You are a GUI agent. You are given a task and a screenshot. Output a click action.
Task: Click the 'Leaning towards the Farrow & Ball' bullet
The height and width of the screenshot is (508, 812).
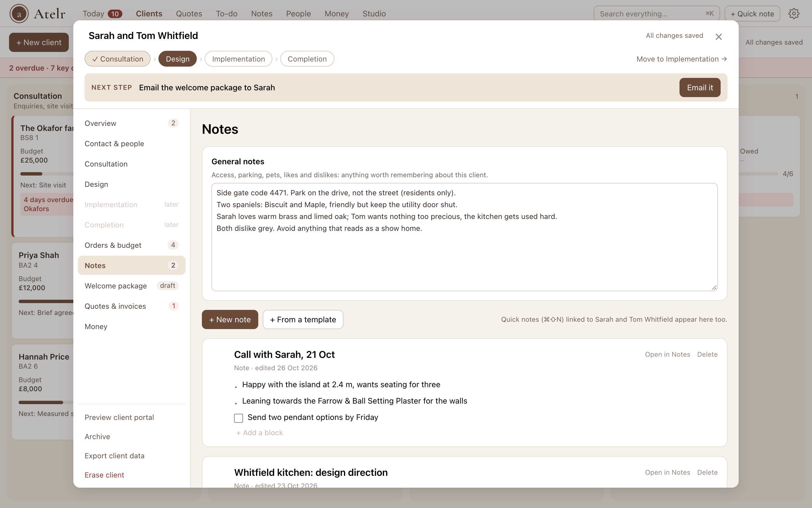354,401
